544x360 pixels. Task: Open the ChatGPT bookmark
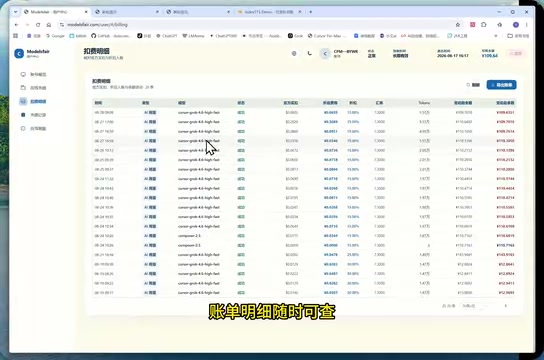(167, 36)
